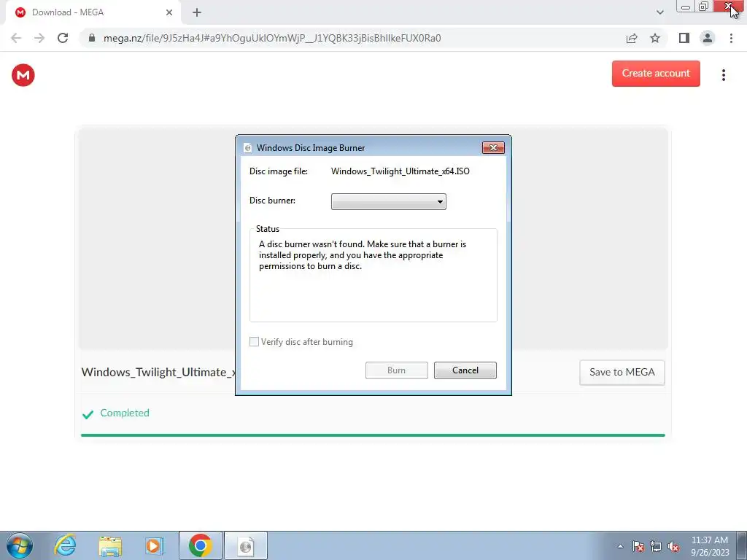This screenshot has width=747, height=560.
Task: Click the Windows_Twilight_Ultimate file name on page
Action: (x=158, y=373)
